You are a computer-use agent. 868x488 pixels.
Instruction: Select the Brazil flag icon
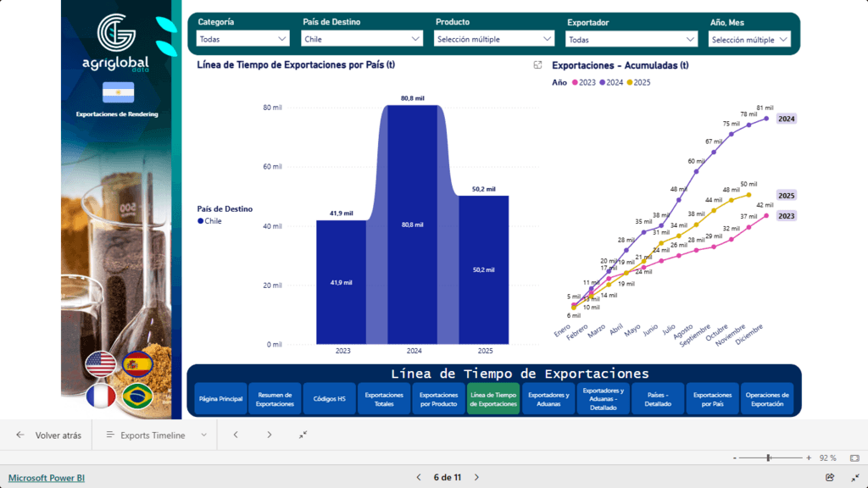(136, 396)
